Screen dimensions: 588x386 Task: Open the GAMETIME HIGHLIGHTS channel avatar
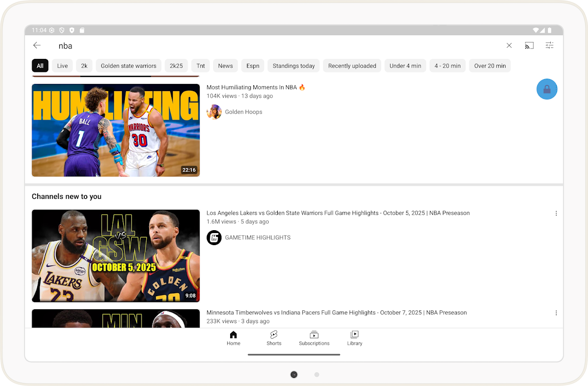coord(214,237)
